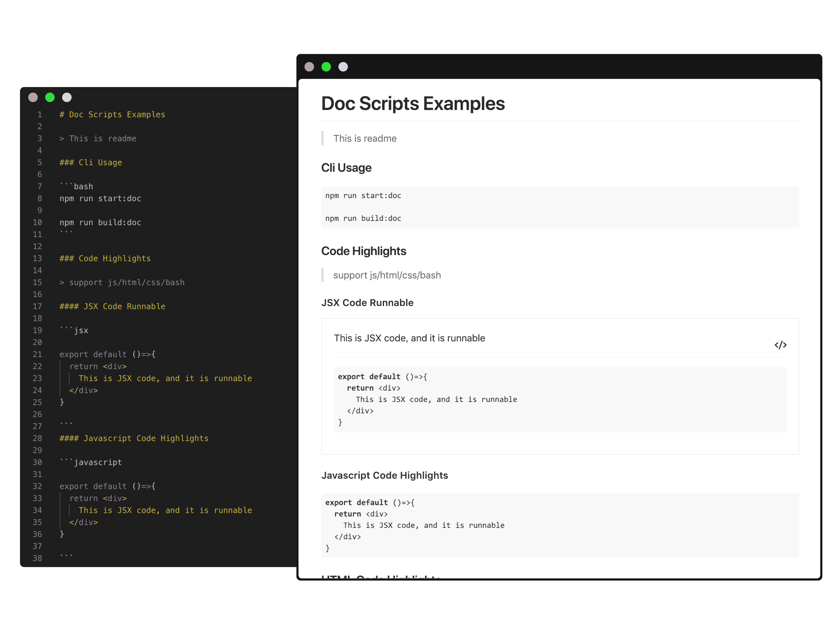The image size is (840, 643).
Task: Click green button on preview window
Action: (326, 67)
